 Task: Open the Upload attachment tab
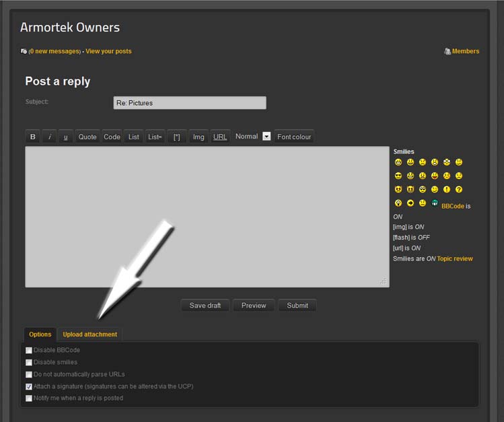tap(90, 335)
